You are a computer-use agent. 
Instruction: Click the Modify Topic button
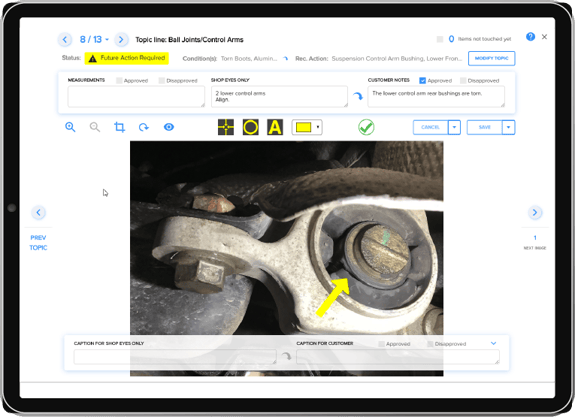pyautogui.click(x=491, y=58)
